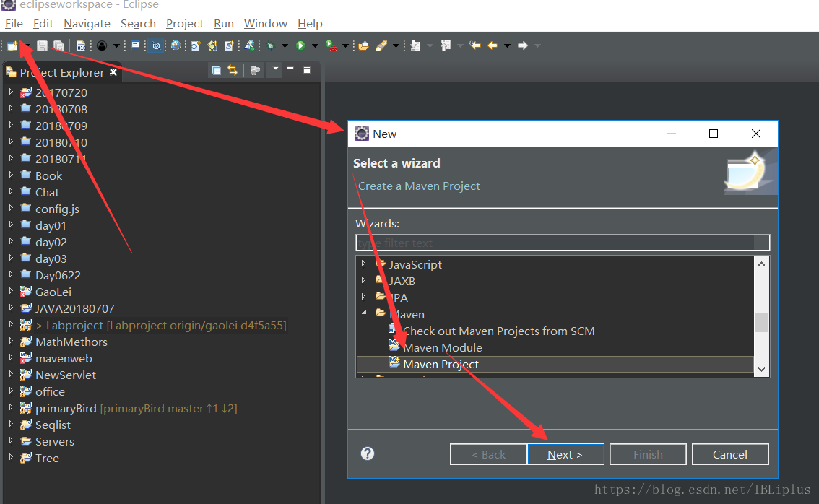Open the Window menu

(265, 24)
